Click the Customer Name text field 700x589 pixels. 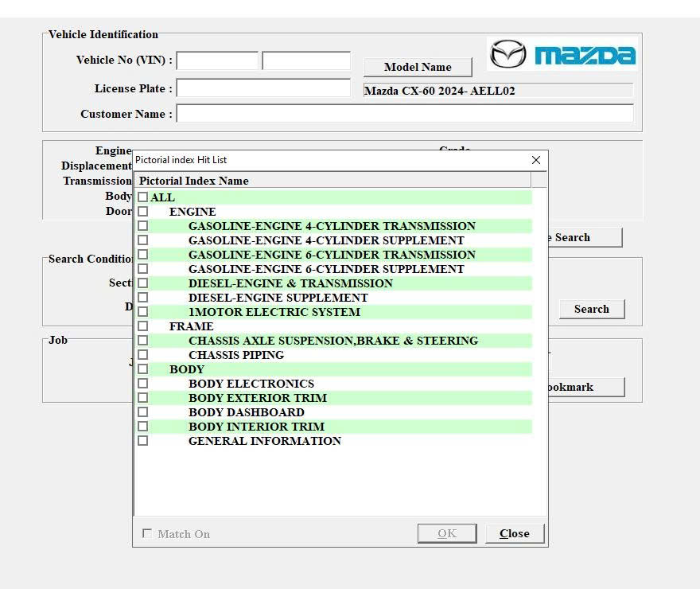pyautogui.click(x=405, y=114)
